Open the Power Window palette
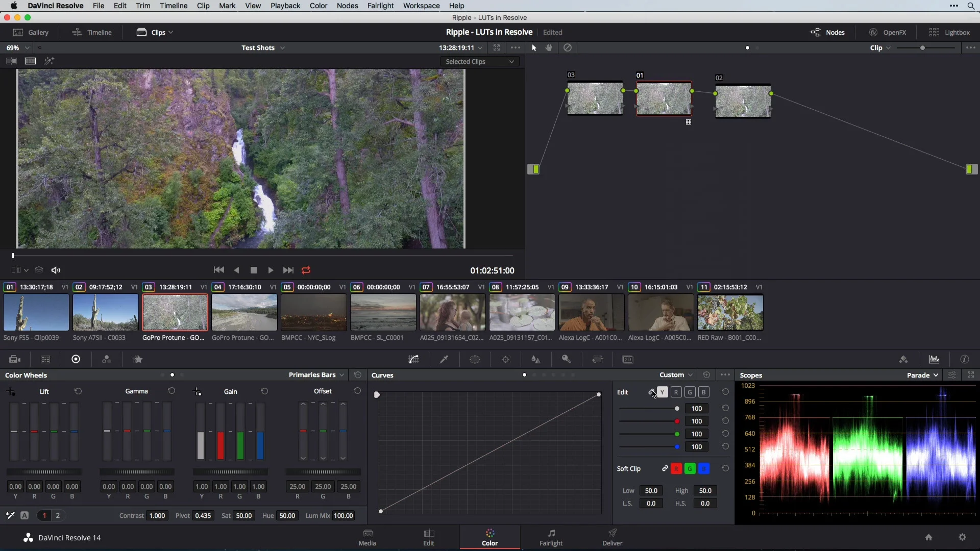 pyautogui.click(x=475, y=360)
